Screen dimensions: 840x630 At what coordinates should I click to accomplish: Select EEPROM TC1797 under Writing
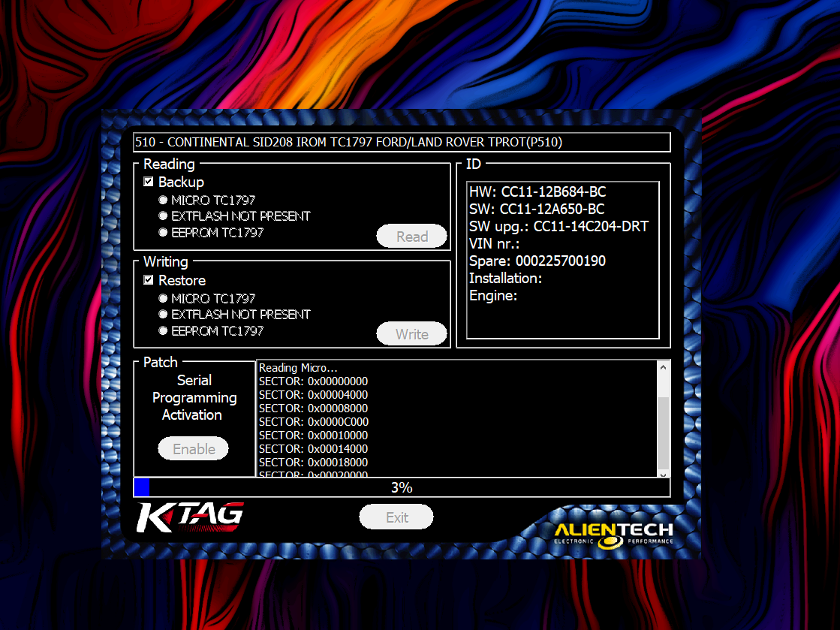(163, 331)
